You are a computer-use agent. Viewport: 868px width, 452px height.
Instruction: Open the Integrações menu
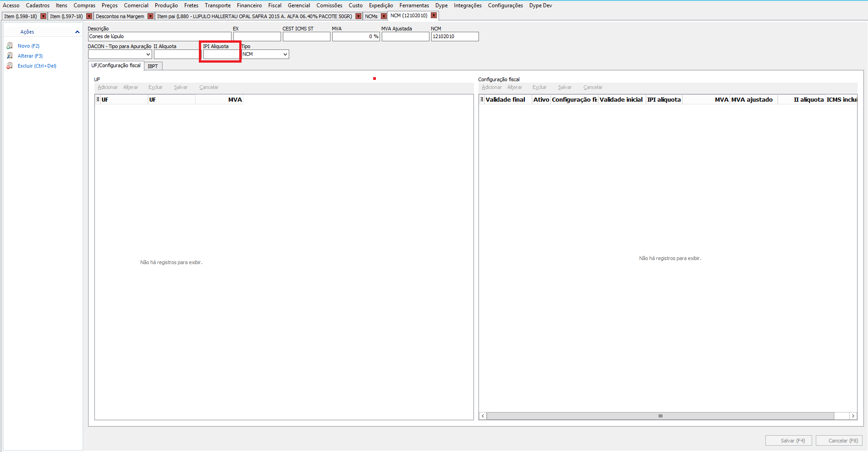click(x=468, y=5)
